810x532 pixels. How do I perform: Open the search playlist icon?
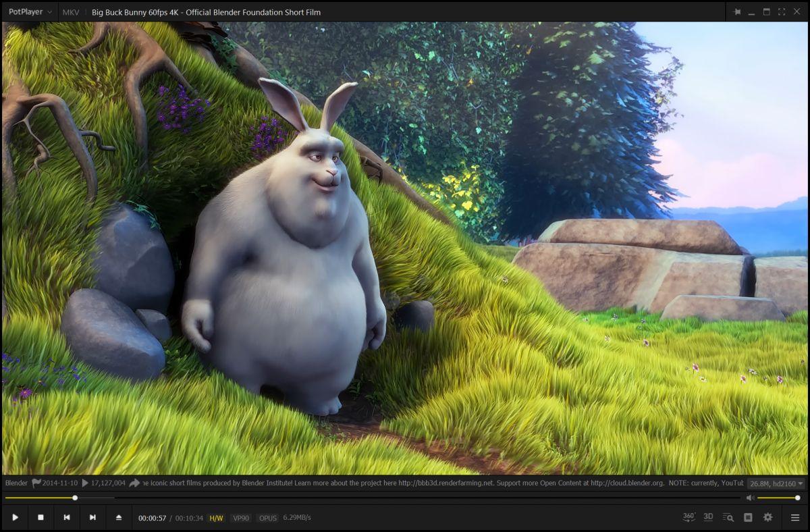click(728, 518)
